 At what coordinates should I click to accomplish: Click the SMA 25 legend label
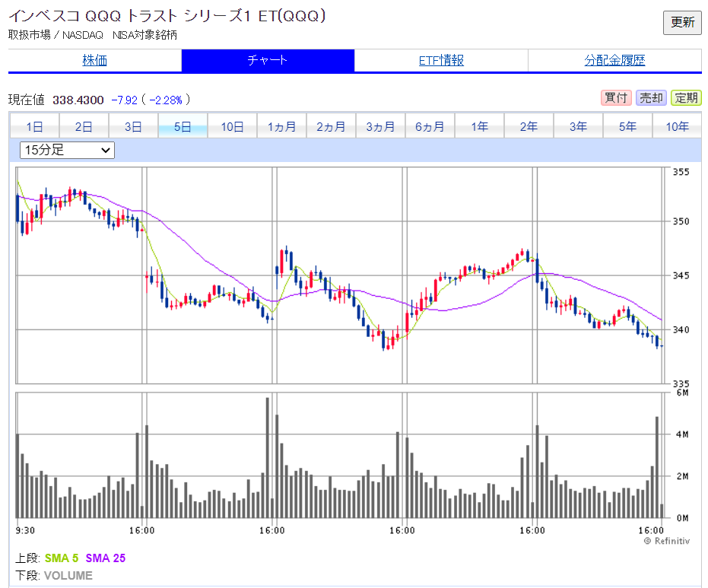[105, 558]
